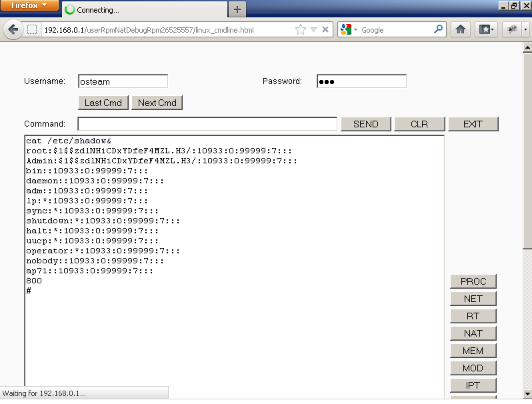Click the Last Cmd button
The width and height of the screenshot is (532, 404).
pos(103,103)
